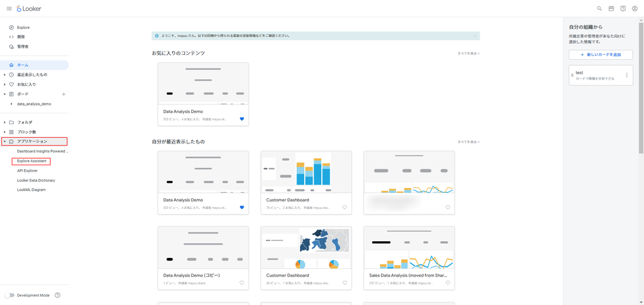This screenshot has width=644, height=305.
Task: Expand the 最近表示したもの section
Action: click(5, 75)
